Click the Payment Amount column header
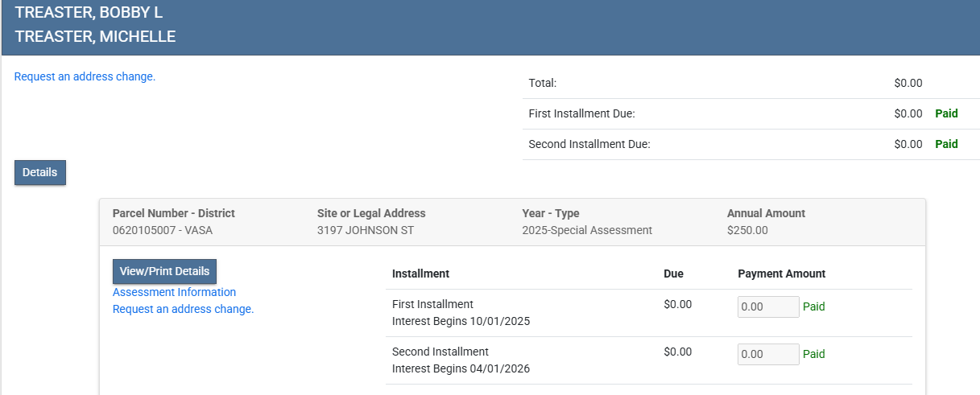The width and height of the screenshot is (980, 395). (x=781, y=274)
